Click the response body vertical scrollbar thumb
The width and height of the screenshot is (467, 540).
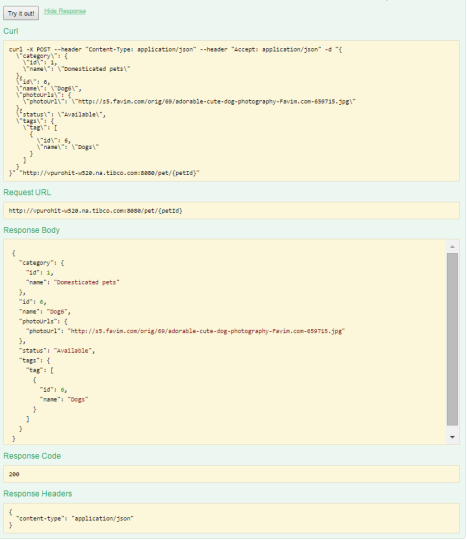coord(452,339)
